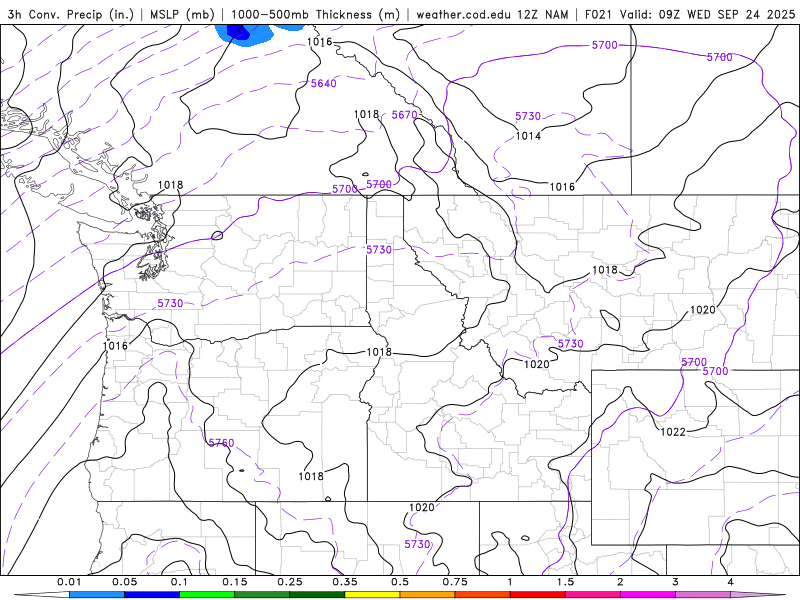Click the magenta 2–3 legend swatch
The width and height of the screenshot is (800, 600).
[648, 595]
